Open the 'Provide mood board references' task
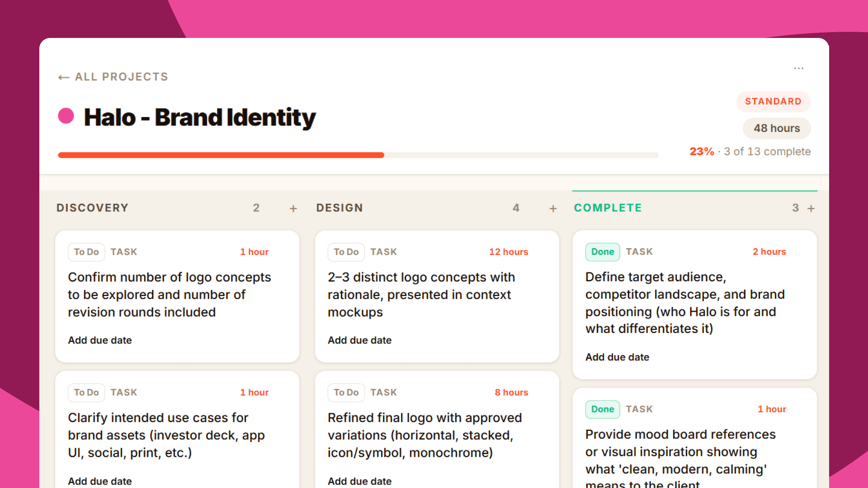868x488 pixels. click(680, 459)
